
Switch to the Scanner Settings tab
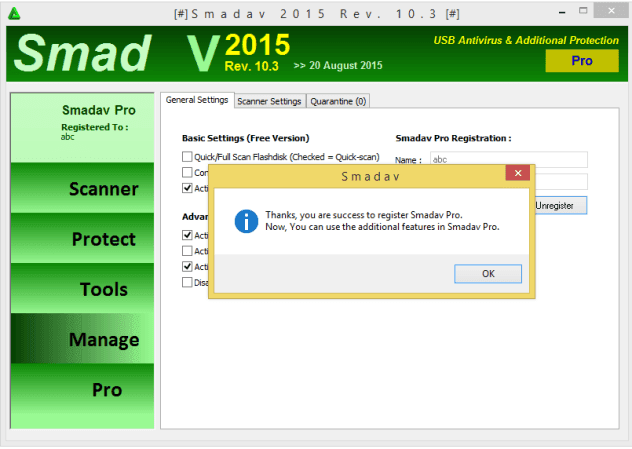[269, 101]
